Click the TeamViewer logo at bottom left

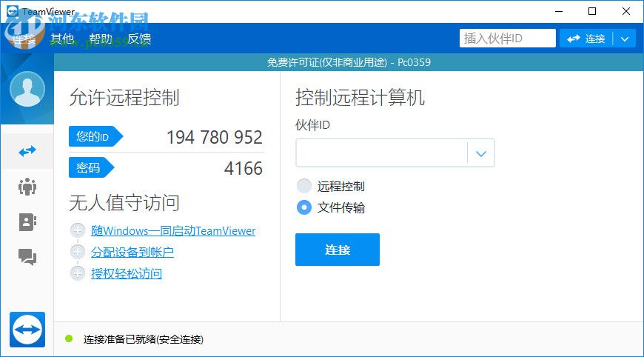coord(27,330)
